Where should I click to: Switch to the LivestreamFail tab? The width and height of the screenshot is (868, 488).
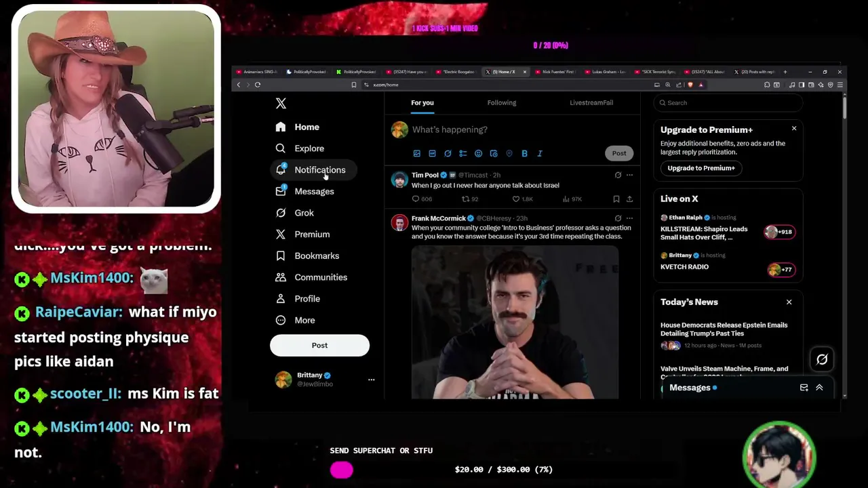point(591,103)
